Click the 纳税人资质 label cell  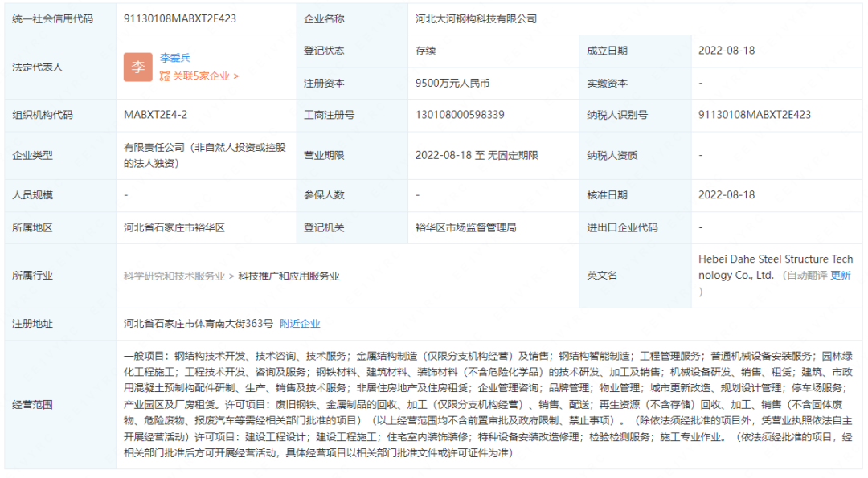pos(635,156)
